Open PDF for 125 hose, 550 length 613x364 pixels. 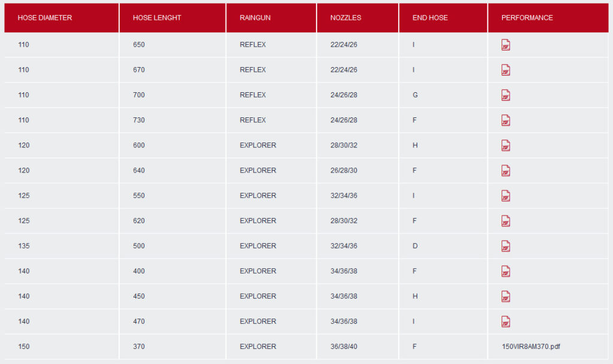point(505,196)
